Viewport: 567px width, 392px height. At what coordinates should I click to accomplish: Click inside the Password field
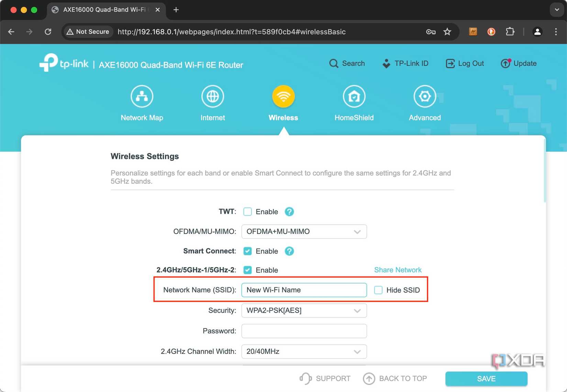click(x=304, y=331)
